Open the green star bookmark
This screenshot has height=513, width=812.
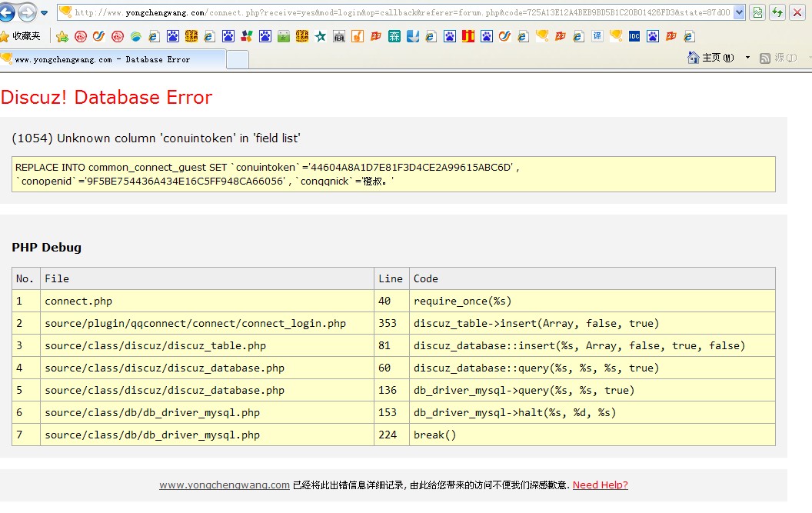click(x=321, y=36)
